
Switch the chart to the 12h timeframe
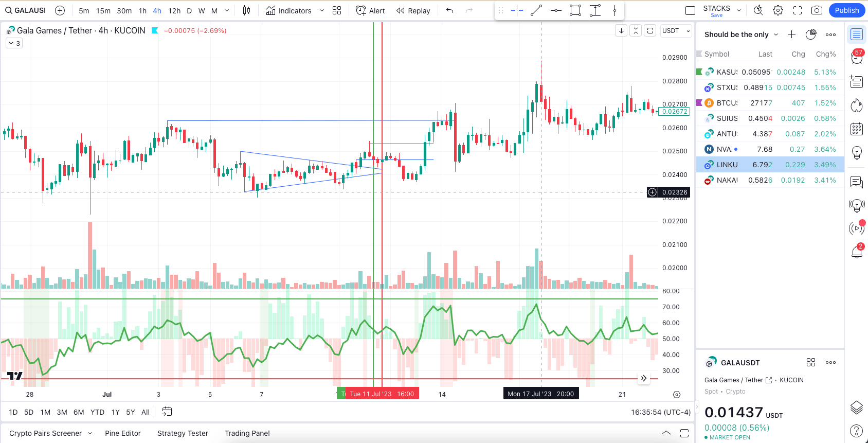coord(174,11)
